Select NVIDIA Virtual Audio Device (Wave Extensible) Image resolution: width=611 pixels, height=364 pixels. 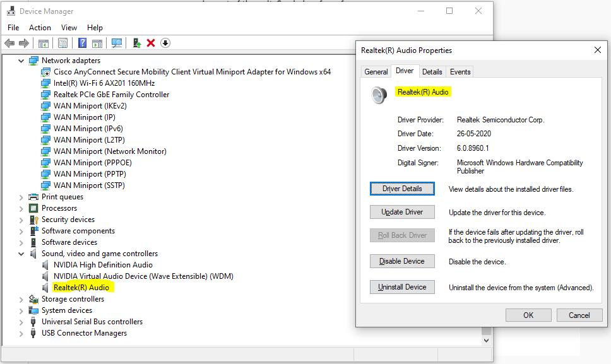pyautogui.click(x=143, y=276)
